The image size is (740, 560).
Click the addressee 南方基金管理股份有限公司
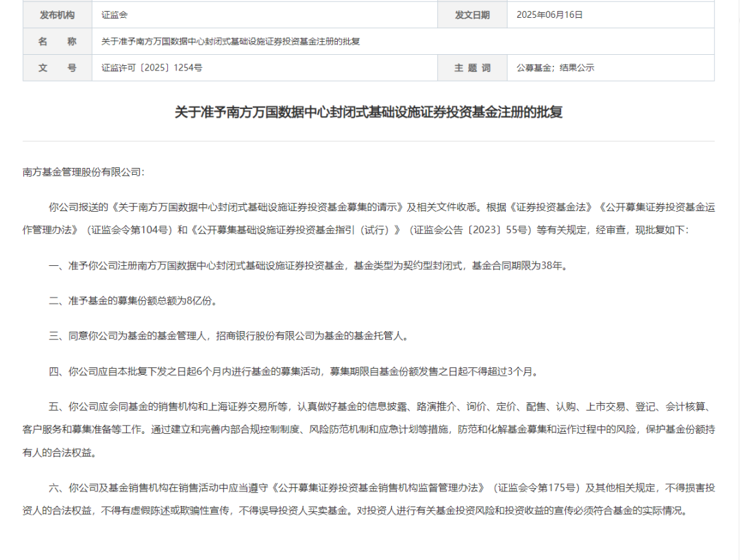(84, 172)
